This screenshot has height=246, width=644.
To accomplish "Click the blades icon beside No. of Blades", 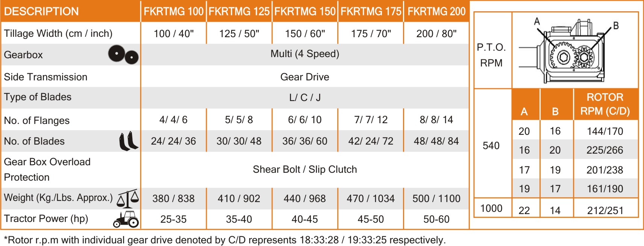I will click(129, 141).
